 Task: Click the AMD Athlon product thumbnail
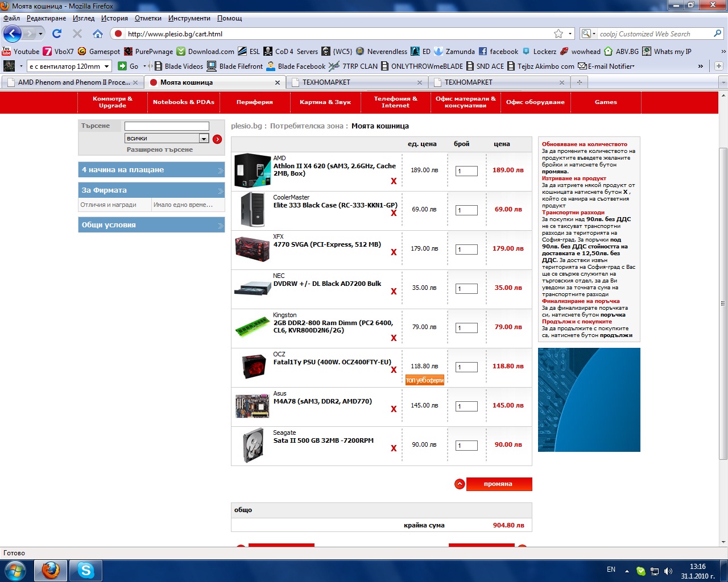pos(252,171)
